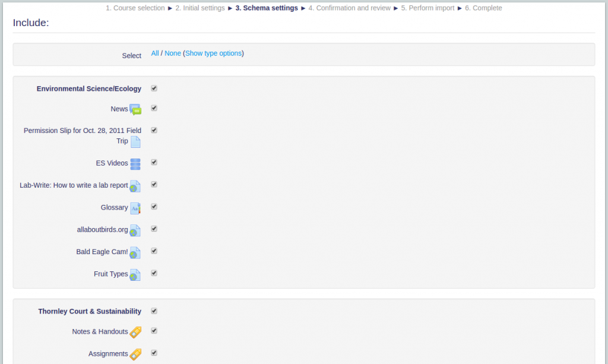Click the Glossary label text
Viewport: 608px width, 364px height.
[x=114, y=207]
